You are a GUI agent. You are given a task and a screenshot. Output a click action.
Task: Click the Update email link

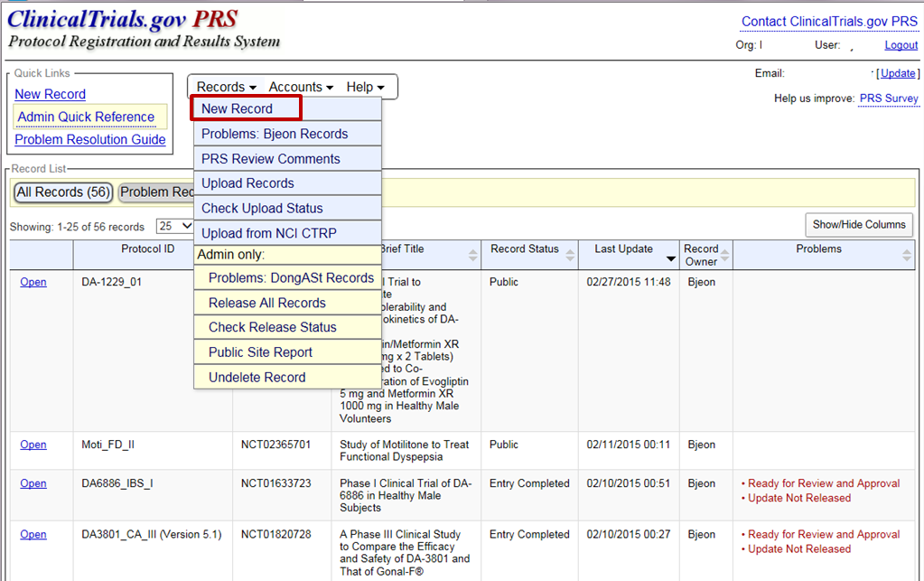(x=898, y=73)
